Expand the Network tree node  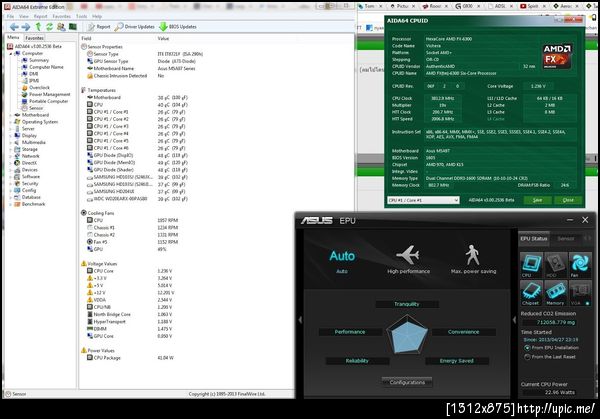[11, 157]
